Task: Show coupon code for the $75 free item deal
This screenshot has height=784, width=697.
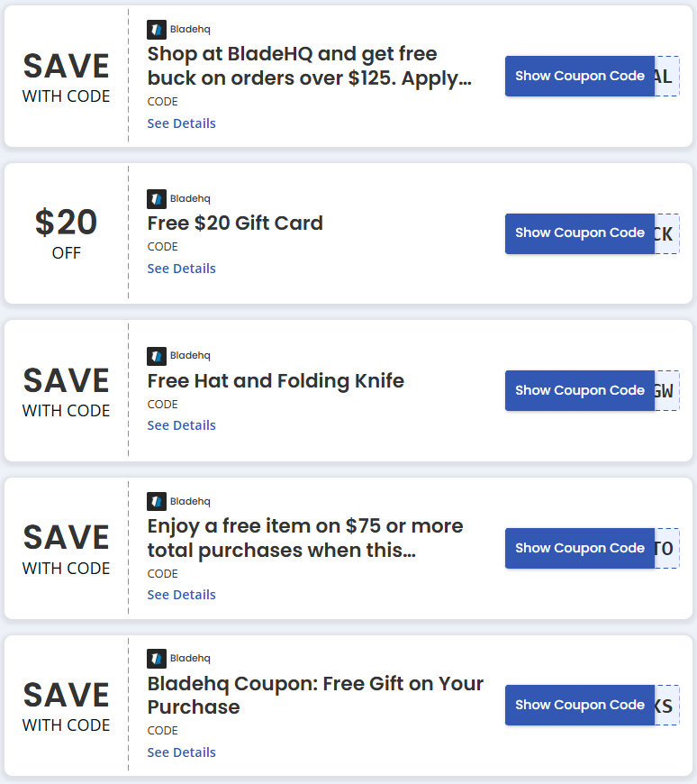Action: (x=579, y=547)
